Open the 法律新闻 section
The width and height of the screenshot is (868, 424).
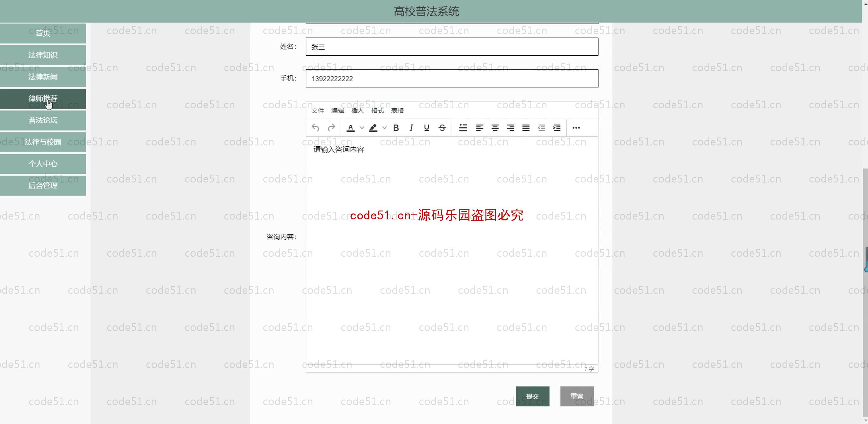pyautogui.click(x=43, y=77)
